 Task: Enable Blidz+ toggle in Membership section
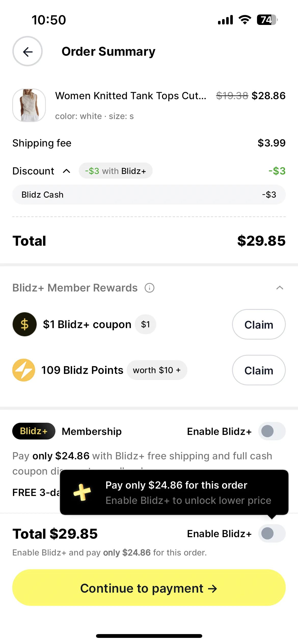pyautogui.click(x=272, y=431)
